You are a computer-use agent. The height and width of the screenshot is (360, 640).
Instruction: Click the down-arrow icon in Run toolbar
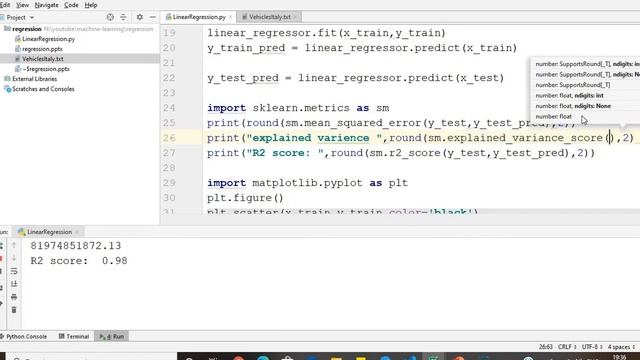tap(14, 258)
